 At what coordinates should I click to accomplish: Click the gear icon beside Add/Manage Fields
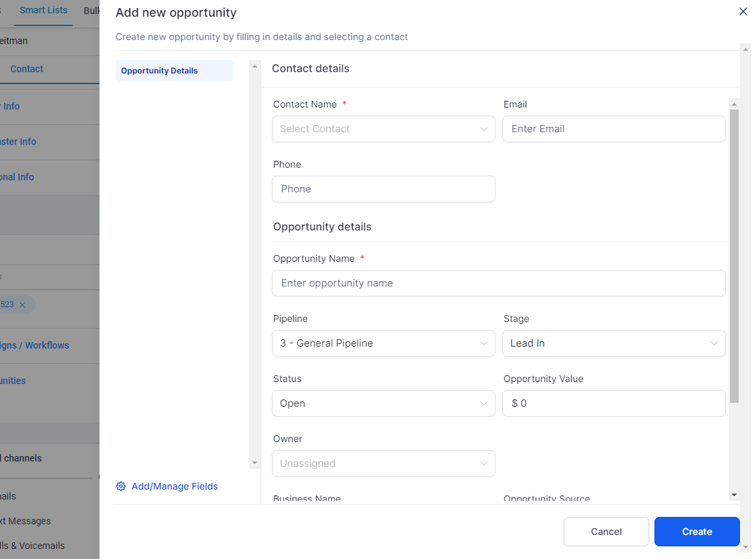(x=121, y=486)
